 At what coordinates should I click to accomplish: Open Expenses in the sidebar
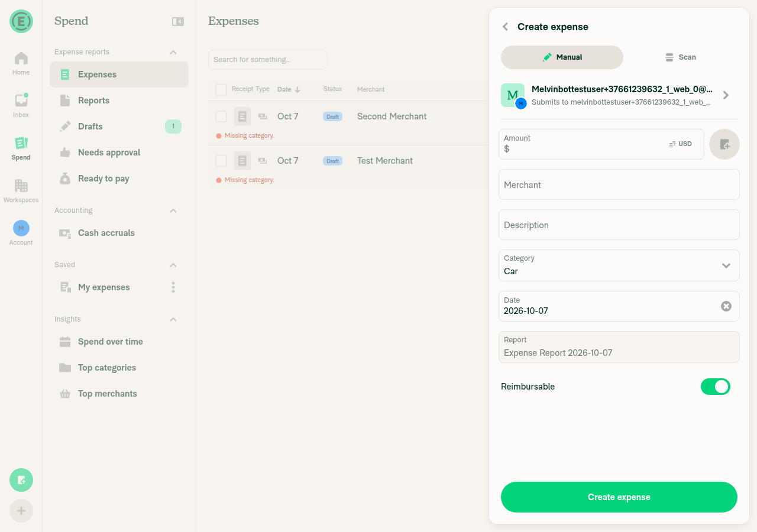click(x=119, y=74)
